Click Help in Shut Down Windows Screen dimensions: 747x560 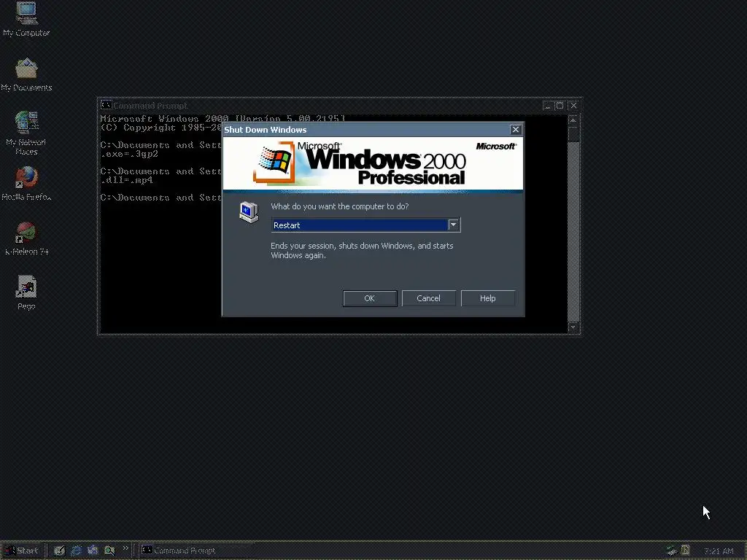pos(487,298)
